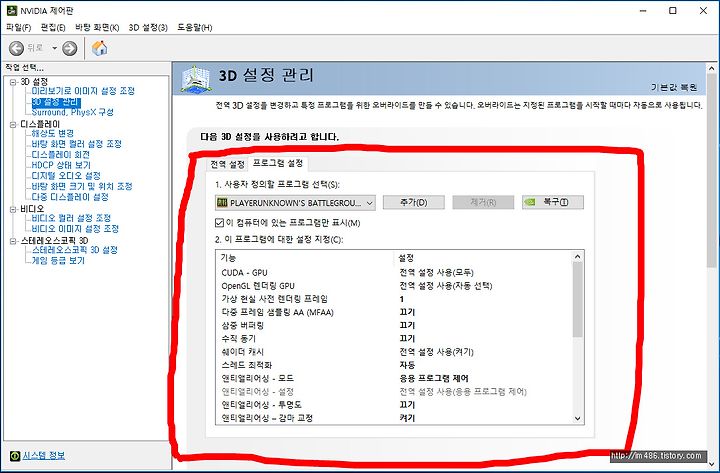The height and width of the screenshot is (473, 720).
Task: Click the 다중 프레임 샘플링 AA (MFAA) row
Action: click(x=394, y=312)
